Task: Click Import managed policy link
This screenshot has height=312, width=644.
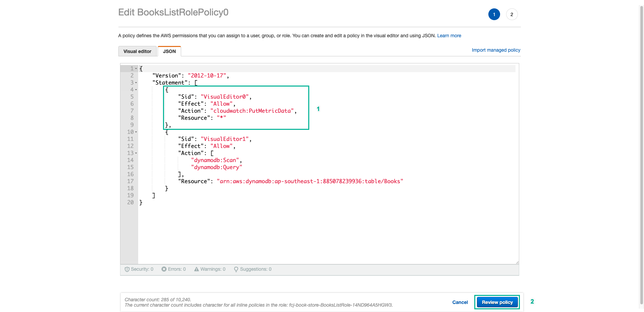Action: (x=496, y=50)
